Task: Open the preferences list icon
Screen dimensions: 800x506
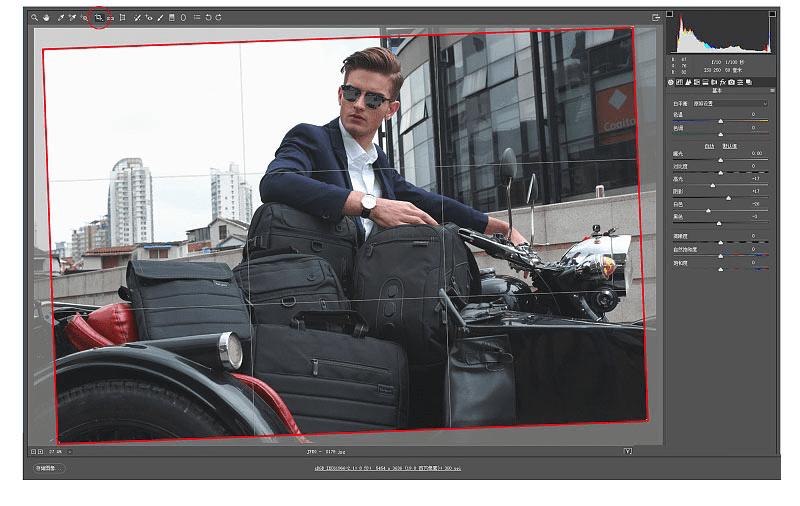Action: [x=196, y=17]
